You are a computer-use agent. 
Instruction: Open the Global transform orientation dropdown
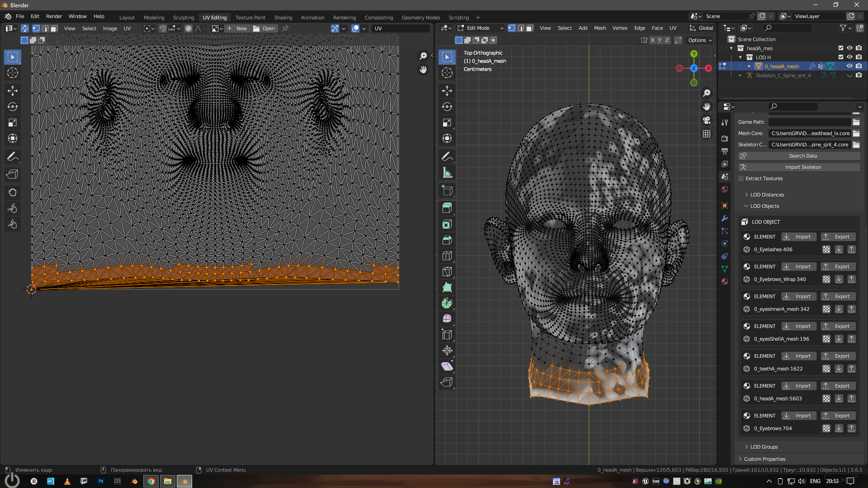click(701, 28)
